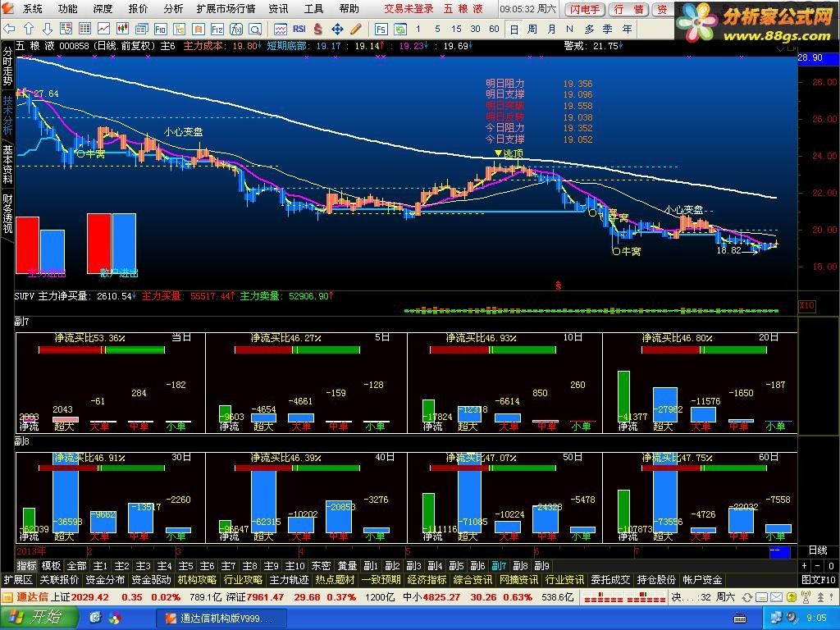Select the 主6 indicator tab
Viewport: 840px width, 630px height.
point(207,566)
